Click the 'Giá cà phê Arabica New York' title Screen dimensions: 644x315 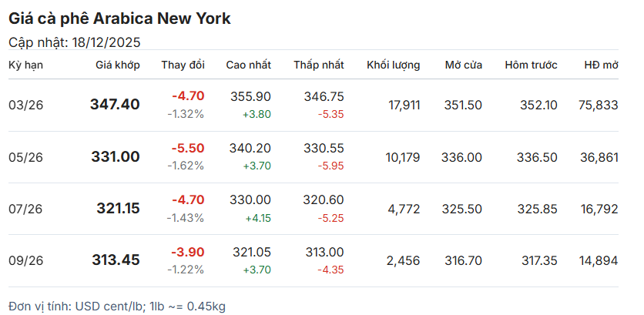(119, 18)
